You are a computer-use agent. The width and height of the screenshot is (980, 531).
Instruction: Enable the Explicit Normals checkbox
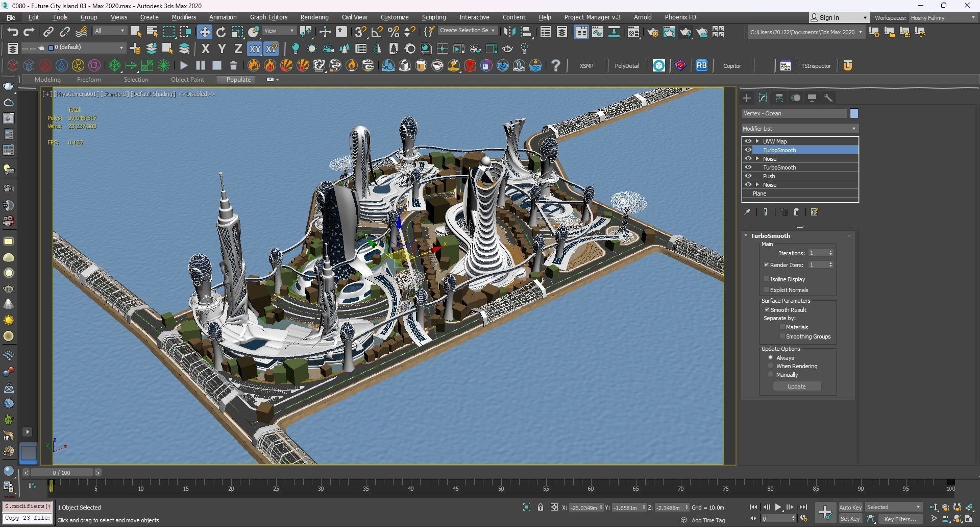766,289
